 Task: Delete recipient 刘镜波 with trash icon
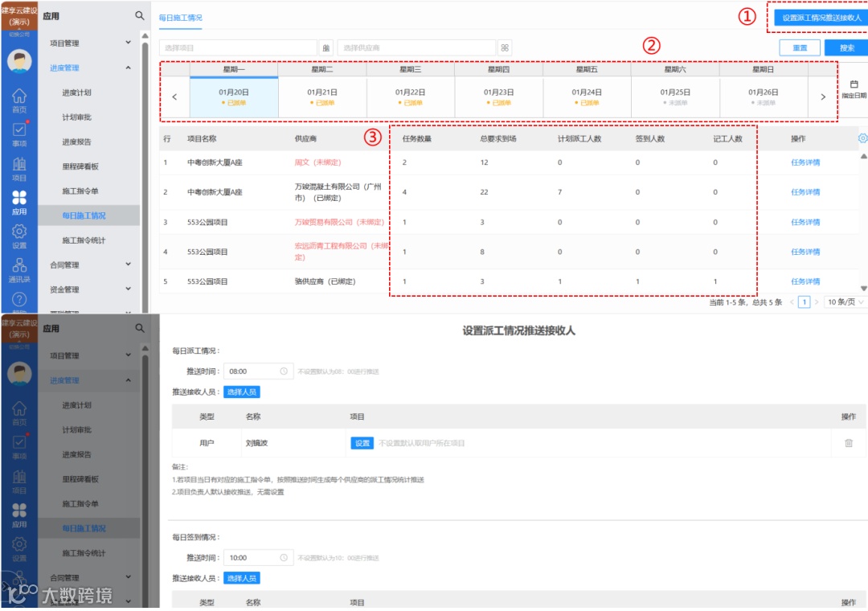(x=849, y=443)
